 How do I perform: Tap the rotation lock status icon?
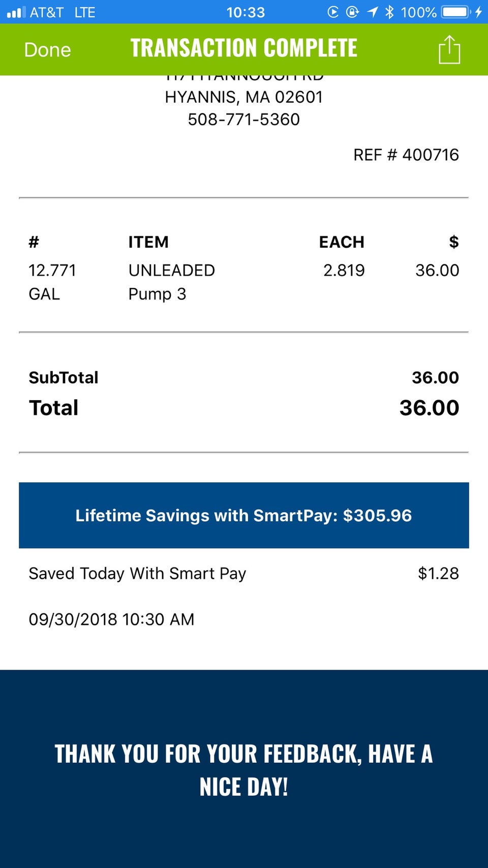pos(352,12)
